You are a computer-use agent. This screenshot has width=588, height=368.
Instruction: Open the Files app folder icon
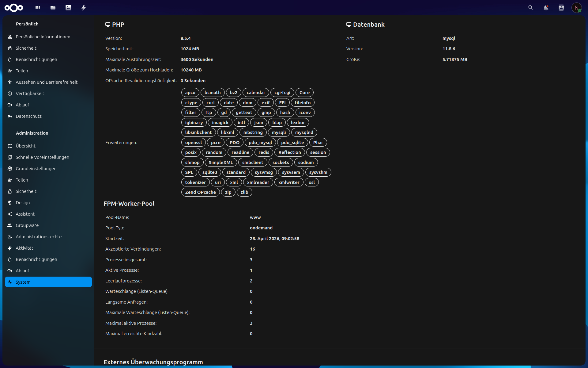(x=53, y=8)
